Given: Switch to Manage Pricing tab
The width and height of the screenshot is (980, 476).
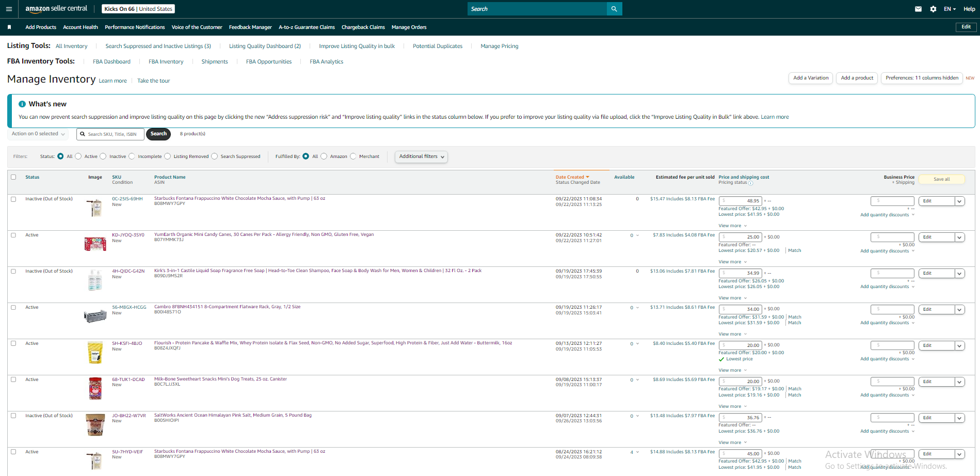Looking at the screenshot, I should click(500, 46).
